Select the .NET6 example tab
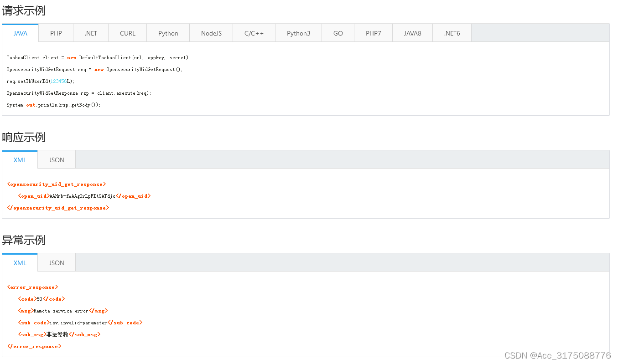 452,33
